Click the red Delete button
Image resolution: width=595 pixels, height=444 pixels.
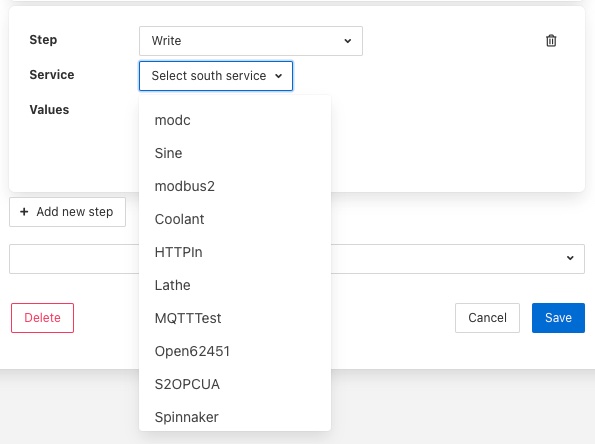click(42, 318)
